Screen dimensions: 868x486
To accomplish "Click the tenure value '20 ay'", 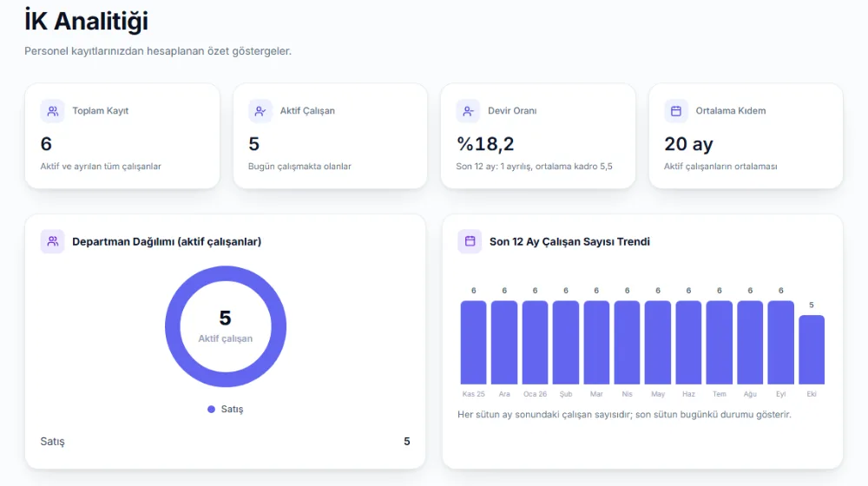I will (688, 144).
